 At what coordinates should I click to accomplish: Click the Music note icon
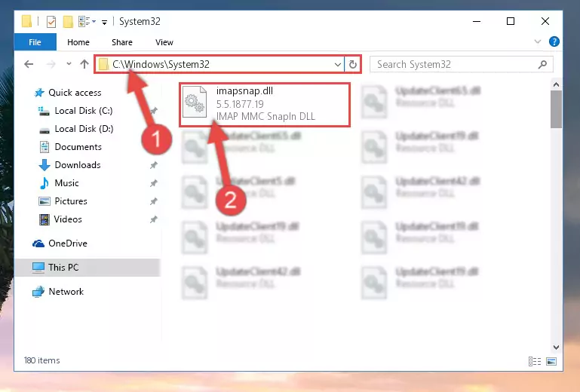(44, 183)
